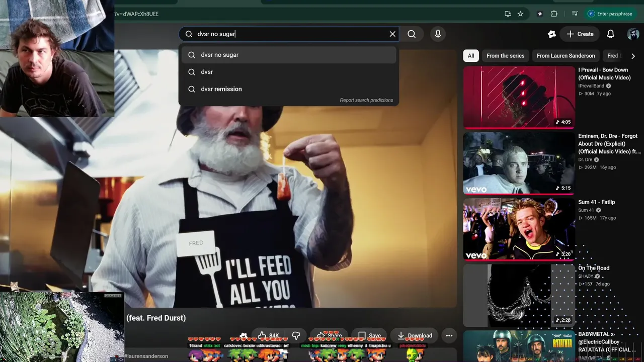Open the browser extensions puzzle icon
644x362 pixels.
pos(554,14)
